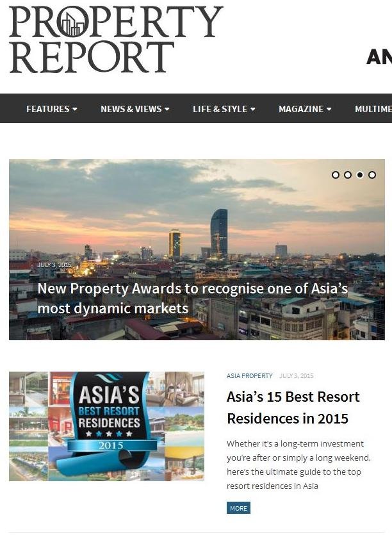This screenshot has width=392, height=535.
Task: Select the first slider dot
Action: pyautogui.click(x=336, y=175)
